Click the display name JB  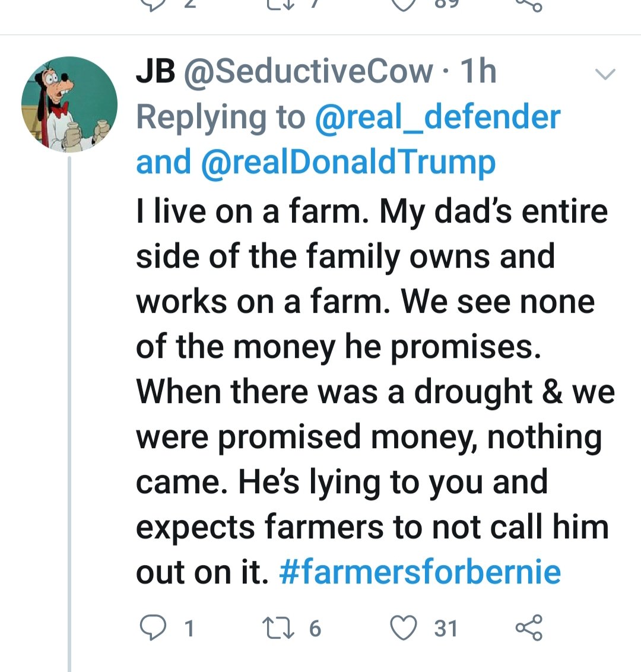pyautogui.click(x=156, y=72)
